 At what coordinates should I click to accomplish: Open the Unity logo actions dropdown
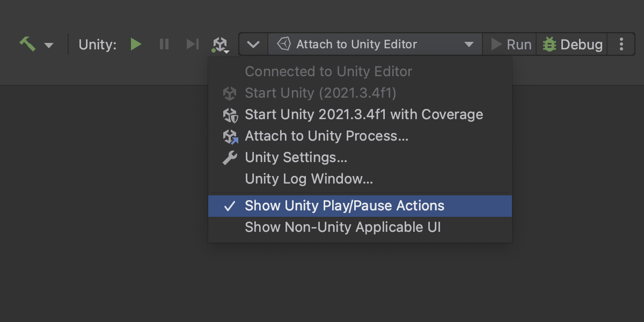pyautogui.click(x=221, y=45)
